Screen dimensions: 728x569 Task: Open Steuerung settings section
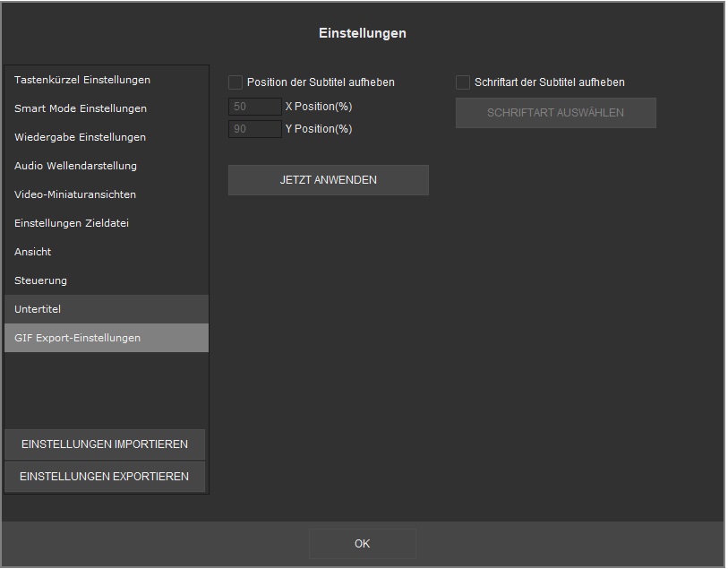tap(40, 280)
